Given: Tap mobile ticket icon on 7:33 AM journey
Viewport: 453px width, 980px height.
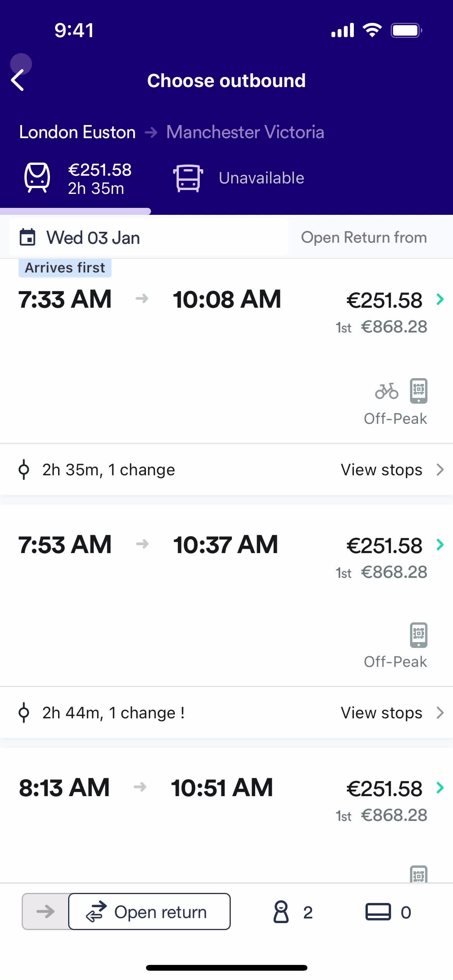Looking at the screenshot, I should coord(419,391).
